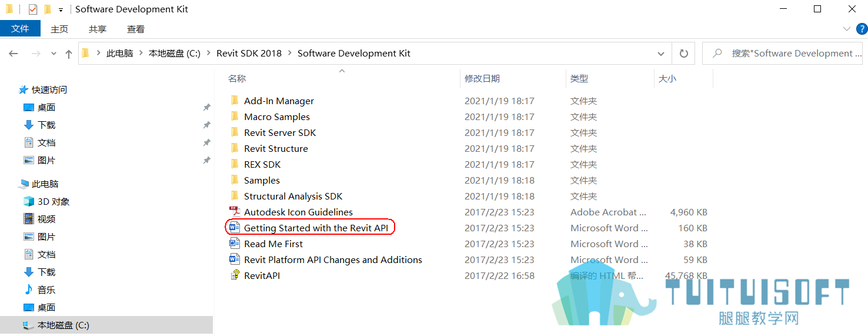This screenshot has width=868, height=336.
Task: Click the Adobe Acrobat type cell
Action: coord(608,212)
